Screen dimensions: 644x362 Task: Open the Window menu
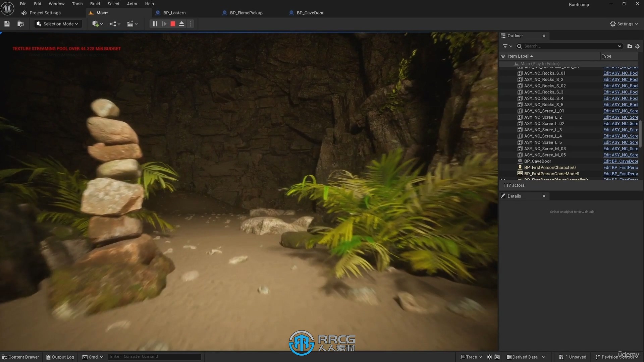tap(56, 4)
